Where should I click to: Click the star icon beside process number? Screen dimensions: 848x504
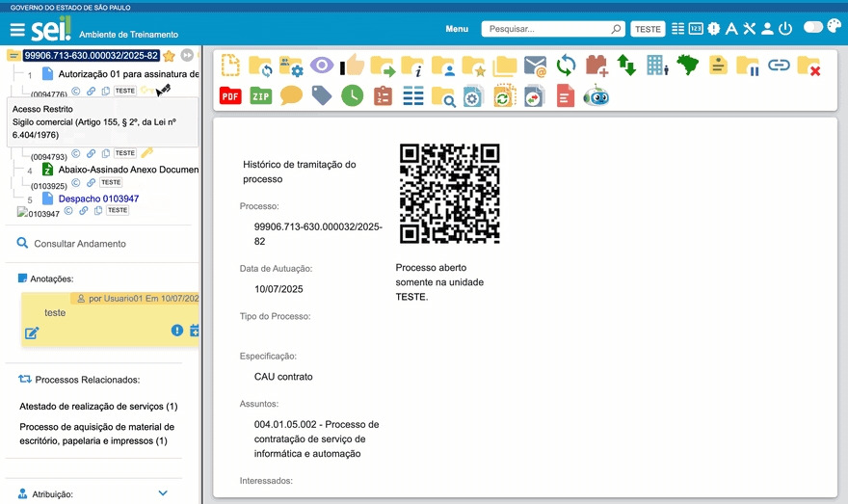coord(169,56)
